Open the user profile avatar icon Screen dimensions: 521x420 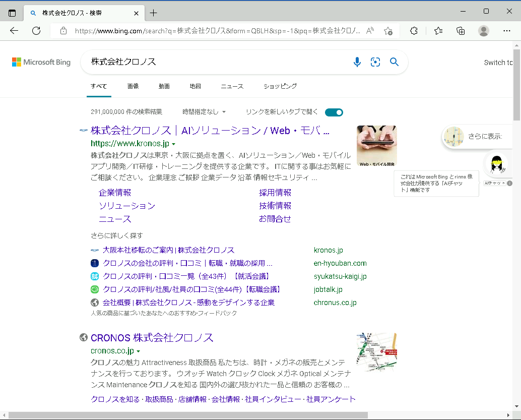483,31
